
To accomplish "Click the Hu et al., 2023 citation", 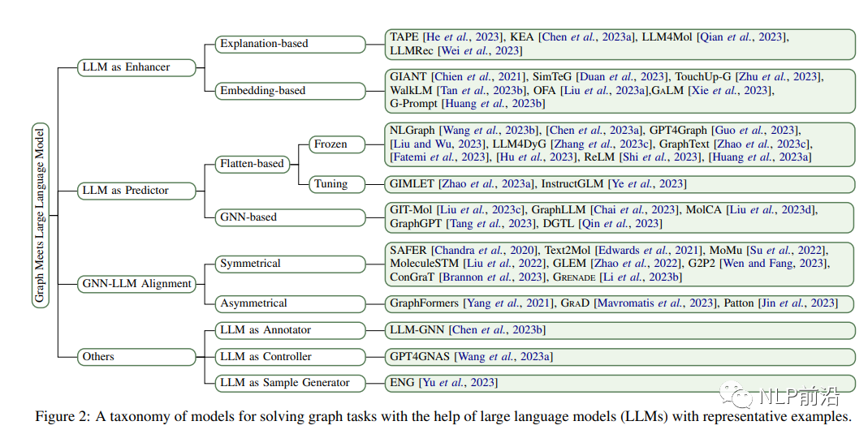I will (537, 157).
